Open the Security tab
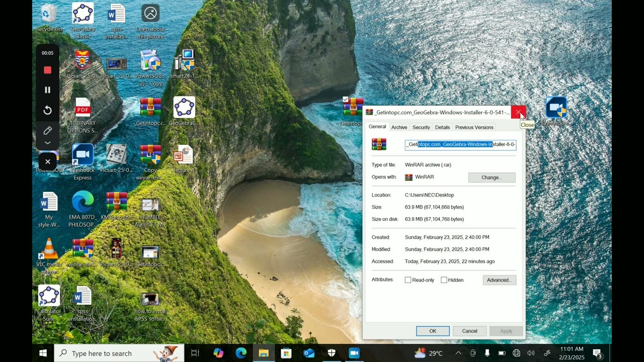This screenshot has height=362, width=644. point(421,127)
